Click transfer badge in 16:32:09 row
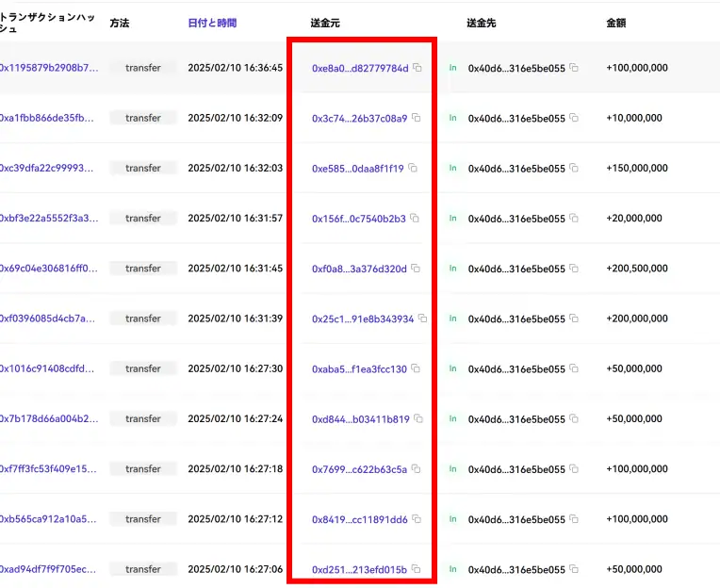Image resolution: width=720 pixels, height=588 pixels. point(143,118)
